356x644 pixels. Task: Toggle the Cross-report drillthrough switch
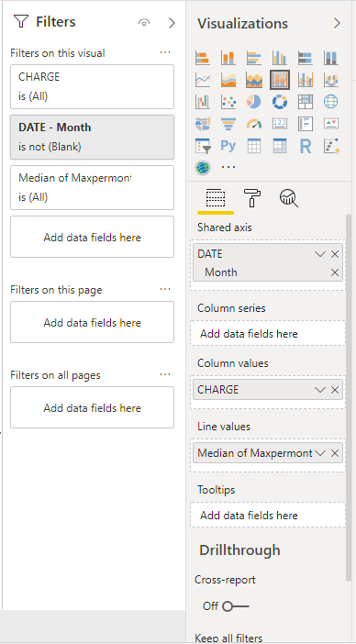[x=236, y=606]
